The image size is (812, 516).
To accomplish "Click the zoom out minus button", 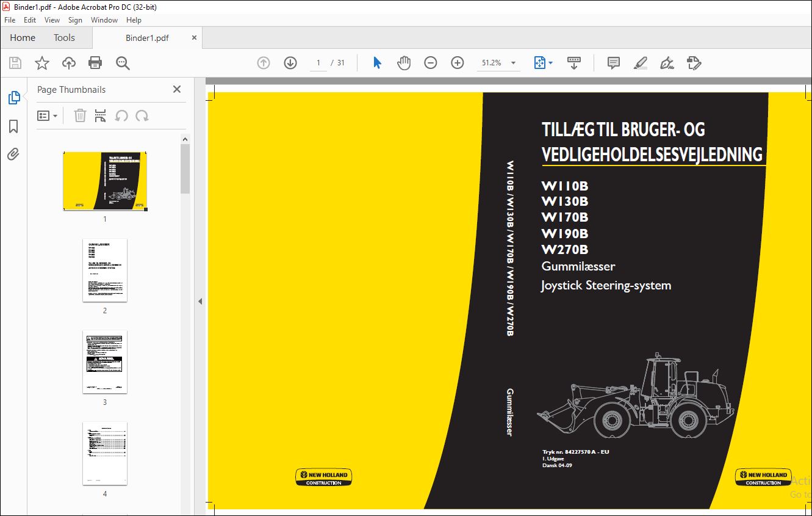I will click(431, 63).
